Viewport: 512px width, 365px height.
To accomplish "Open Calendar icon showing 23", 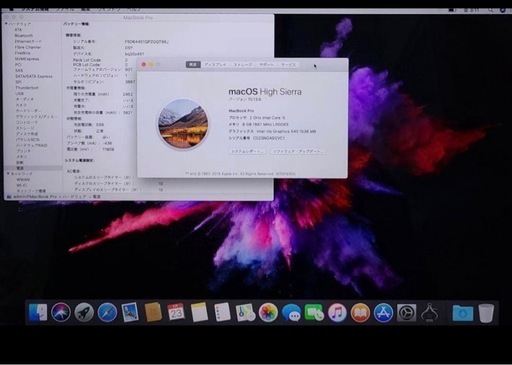I will (176, 312).
